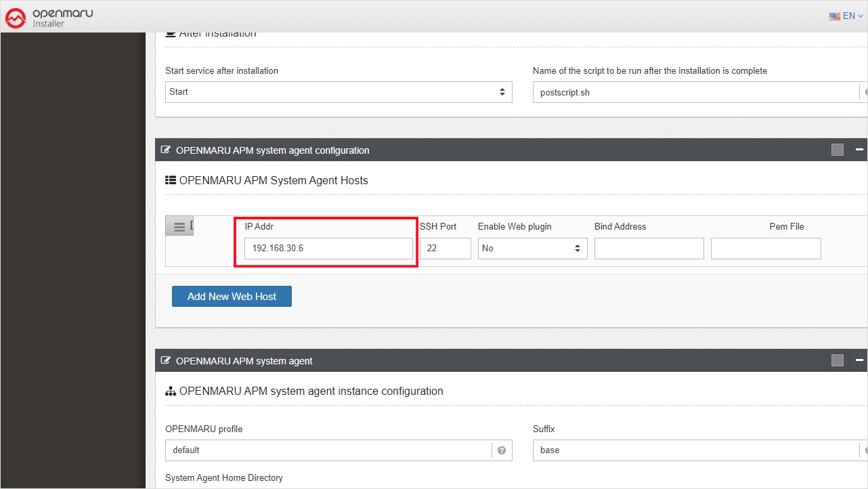The height and width of the screenshot is (489, 868).
Task: Click the Pem File input field
Action: tap(765, 249)
